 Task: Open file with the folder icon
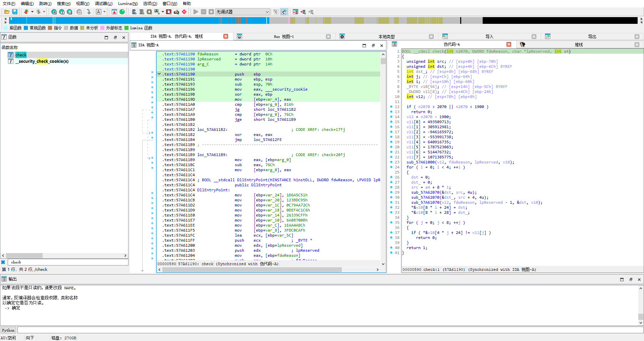click(7, 12)
